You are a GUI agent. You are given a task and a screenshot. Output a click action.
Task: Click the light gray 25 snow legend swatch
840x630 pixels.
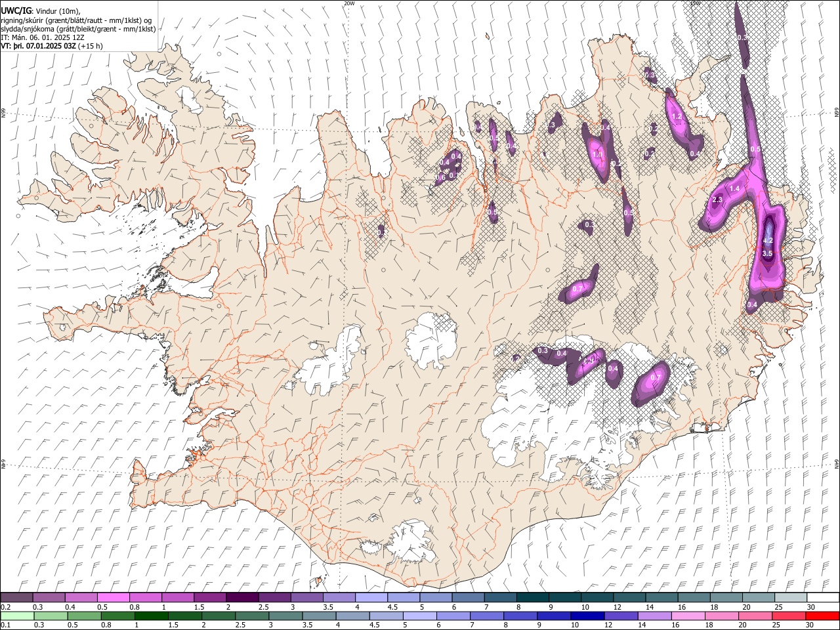click(790, 597)
